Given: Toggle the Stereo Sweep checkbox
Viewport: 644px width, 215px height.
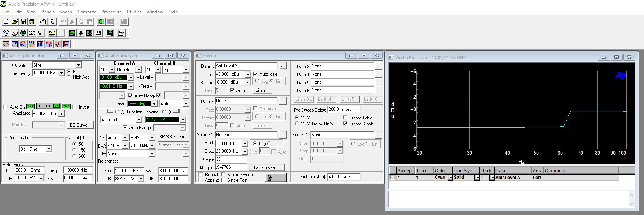Looking at the screenshot, I should (223, 175).
